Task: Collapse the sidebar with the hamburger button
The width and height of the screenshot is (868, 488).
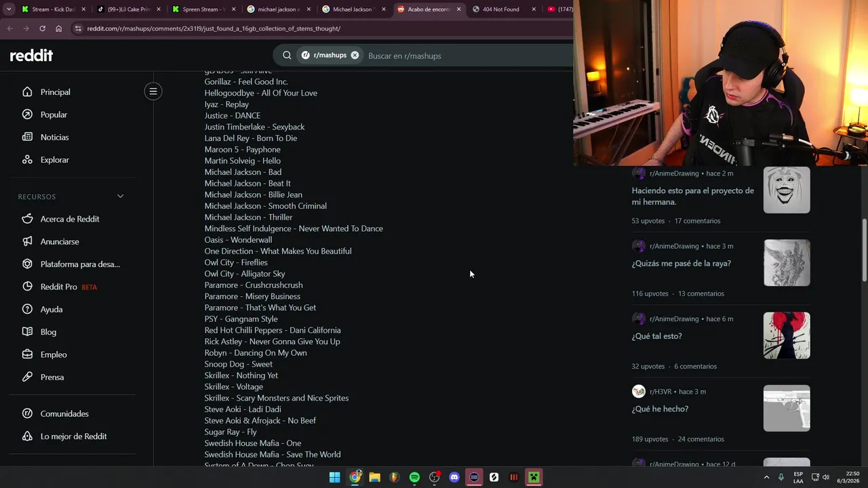Action: click(153, 91)
